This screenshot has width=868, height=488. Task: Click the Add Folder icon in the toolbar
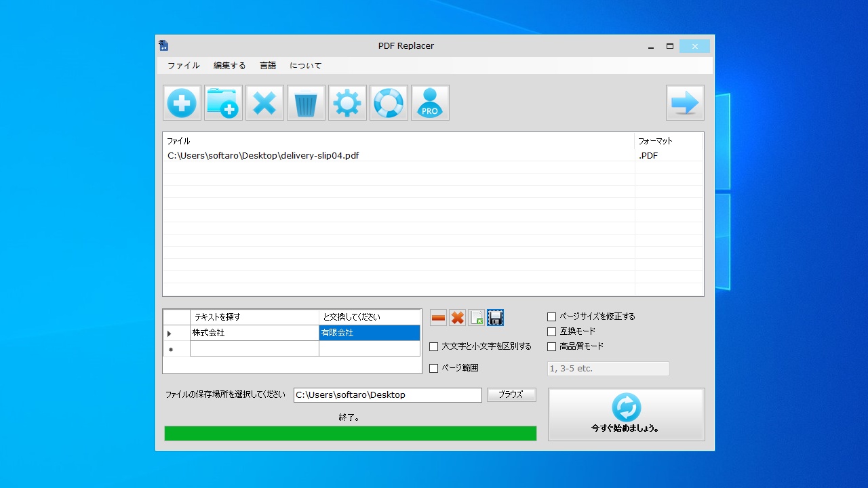[x=223, y=103]
